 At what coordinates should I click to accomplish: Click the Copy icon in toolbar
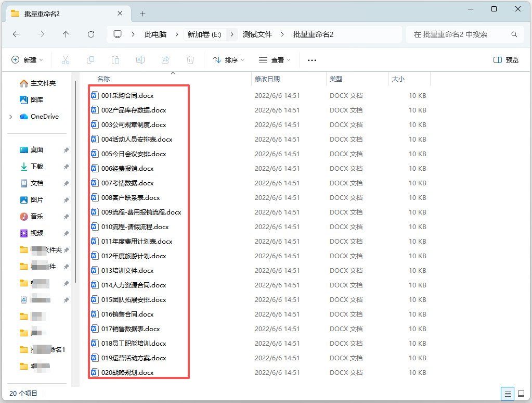click(x=90, y=60)
